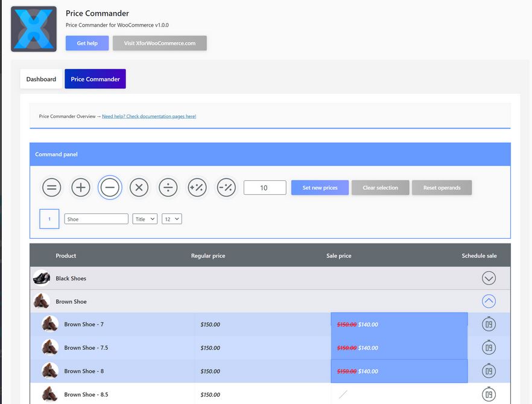Click the Get help button
Image resolution: width=532 pixels, height=404 pixels.
(87, 43)
